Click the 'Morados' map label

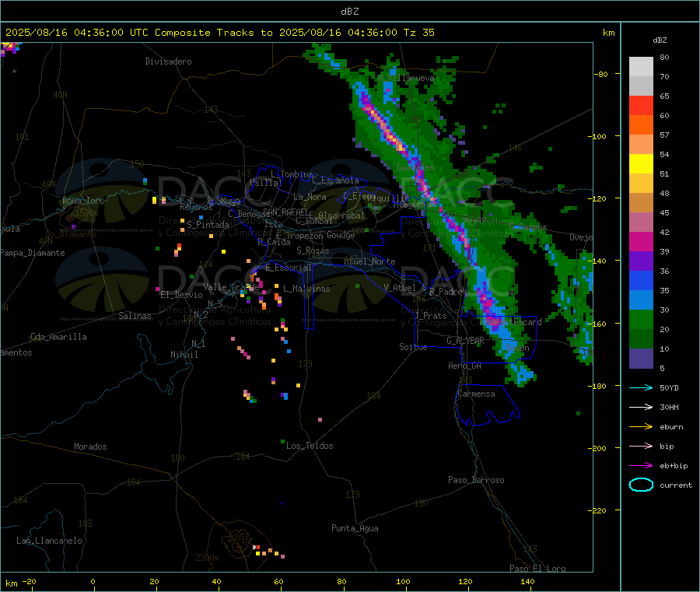coord(90,447)
